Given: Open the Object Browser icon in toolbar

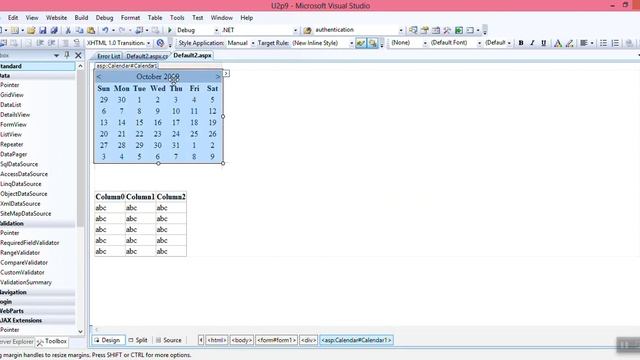Looking at the screenshot, I should click(436, 30).
